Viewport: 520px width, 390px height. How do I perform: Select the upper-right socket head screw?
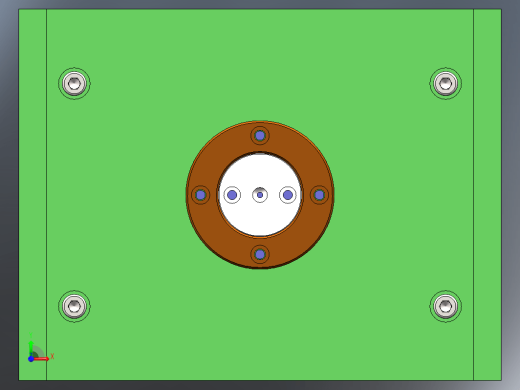[x=446, y=83]
